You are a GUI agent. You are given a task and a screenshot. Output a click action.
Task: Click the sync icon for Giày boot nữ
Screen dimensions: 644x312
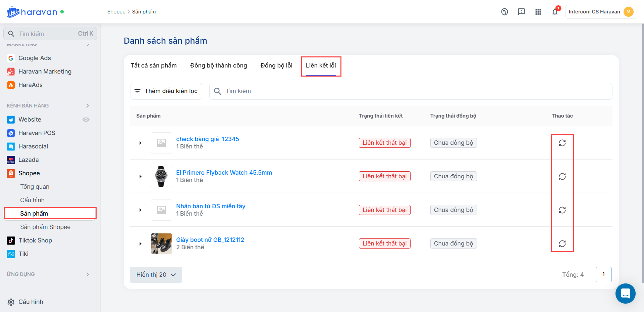562,243
